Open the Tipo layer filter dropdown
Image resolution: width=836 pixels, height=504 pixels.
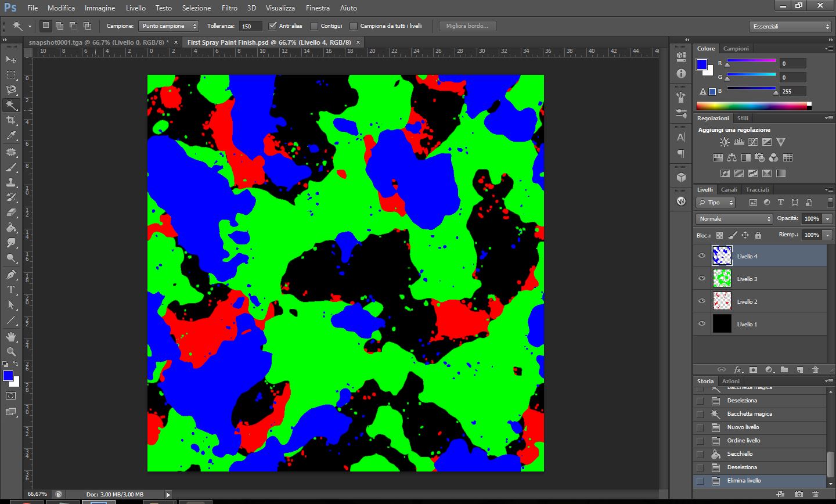coord(716,203)
